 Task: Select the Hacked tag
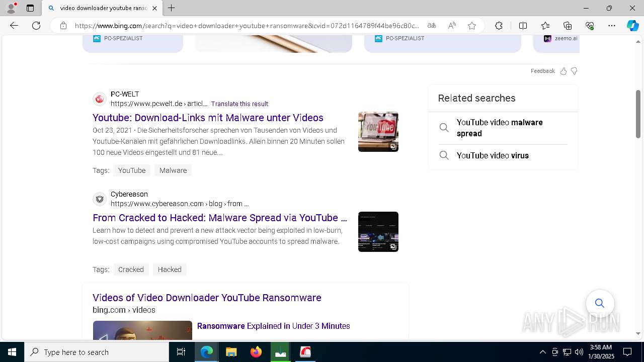[170, 269]
